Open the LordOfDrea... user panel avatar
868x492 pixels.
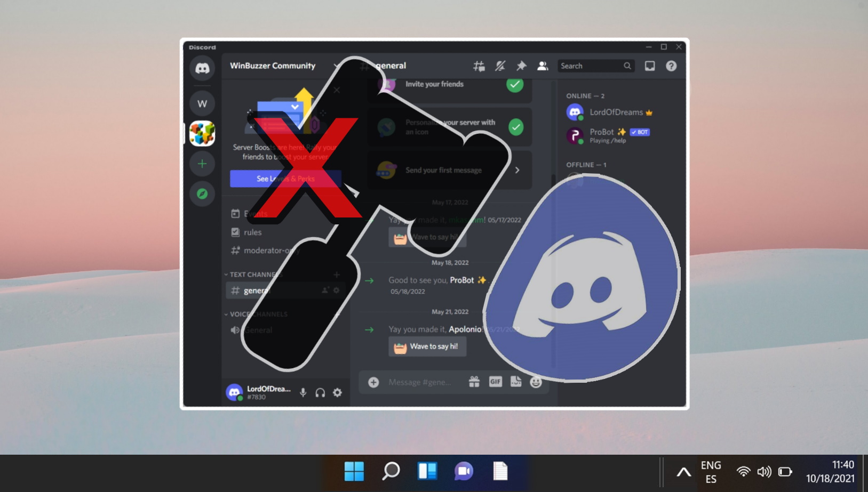[x=234, y=392]
